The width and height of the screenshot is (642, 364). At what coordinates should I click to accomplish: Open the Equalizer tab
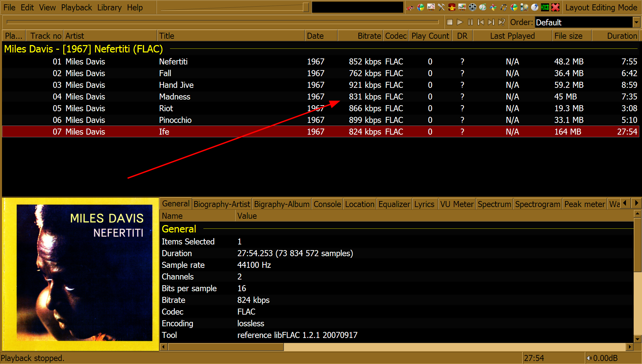click(x=394, y=204)
